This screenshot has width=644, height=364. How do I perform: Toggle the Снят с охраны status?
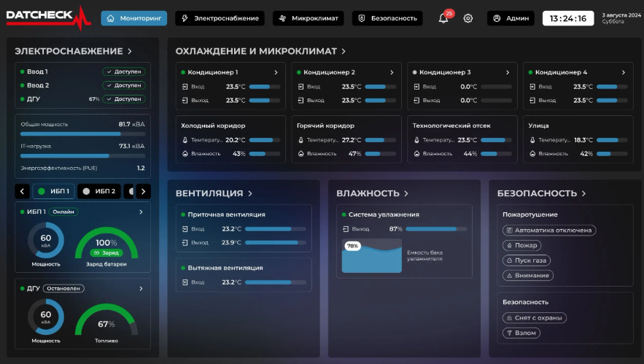[x=535, y=318]
